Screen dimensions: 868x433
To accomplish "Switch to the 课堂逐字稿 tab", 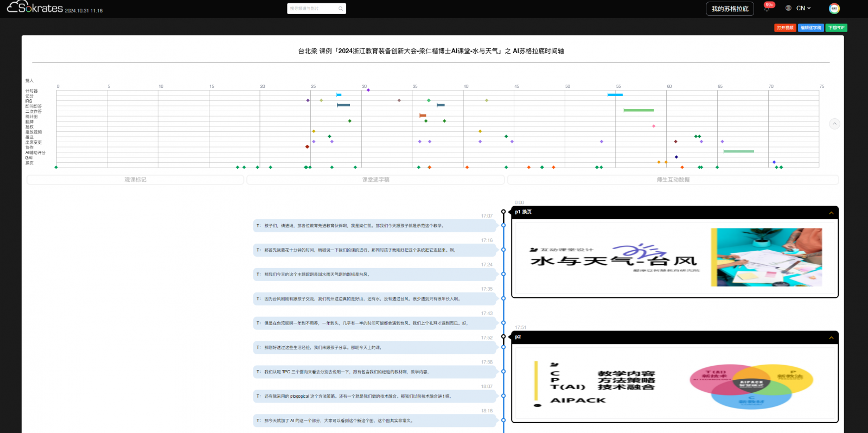I will coord(375,180).
